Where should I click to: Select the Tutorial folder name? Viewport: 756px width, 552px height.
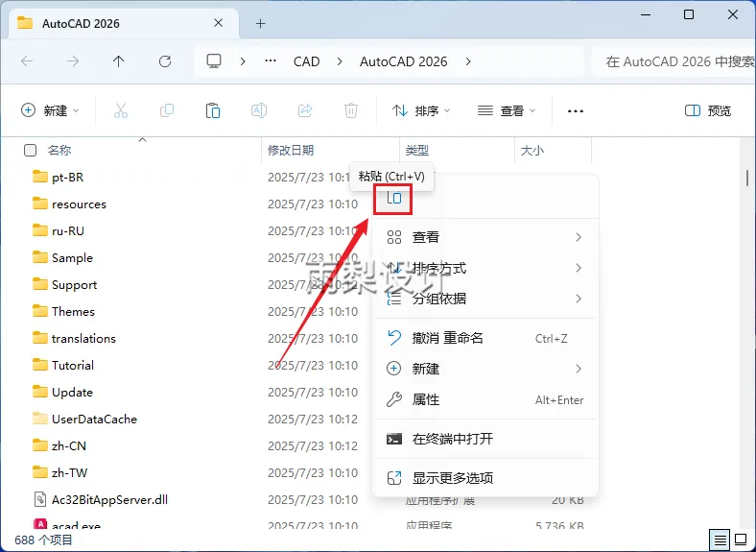73,365
